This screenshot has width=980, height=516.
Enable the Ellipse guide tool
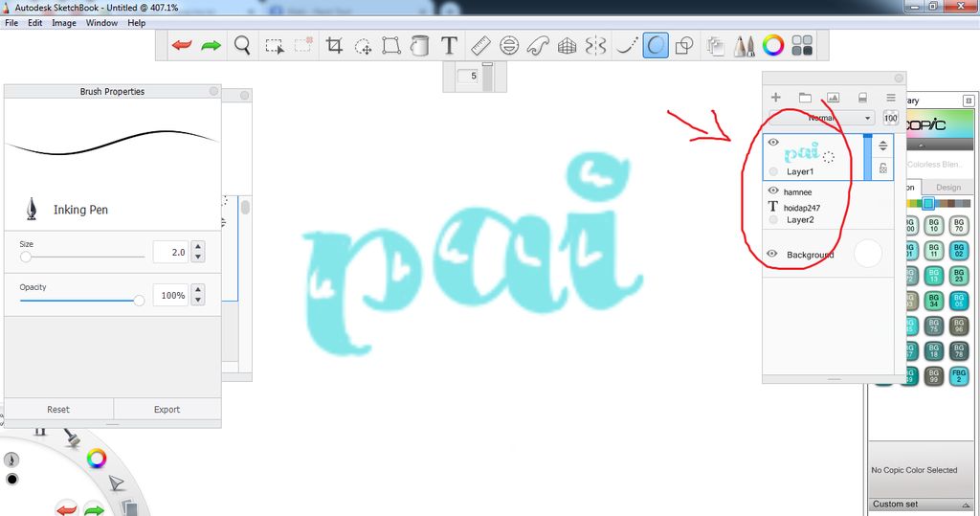(x=509, y=46)
